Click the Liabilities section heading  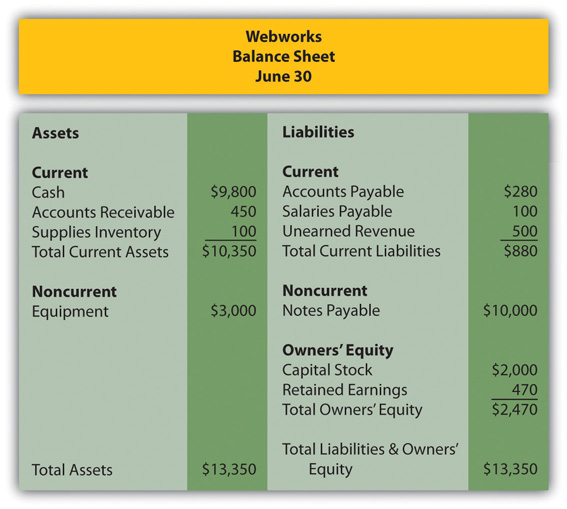coord(318,132)
